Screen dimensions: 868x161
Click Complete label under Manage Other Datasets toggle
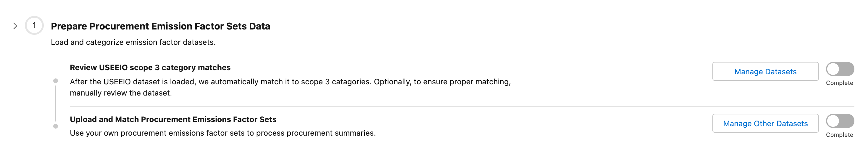(x=839, y=135)
